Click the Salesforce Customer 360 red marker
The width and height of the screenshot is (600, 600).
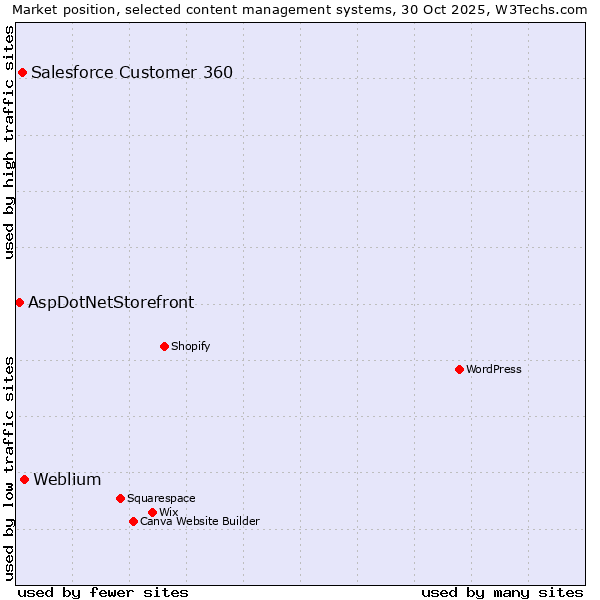(22, 72)
